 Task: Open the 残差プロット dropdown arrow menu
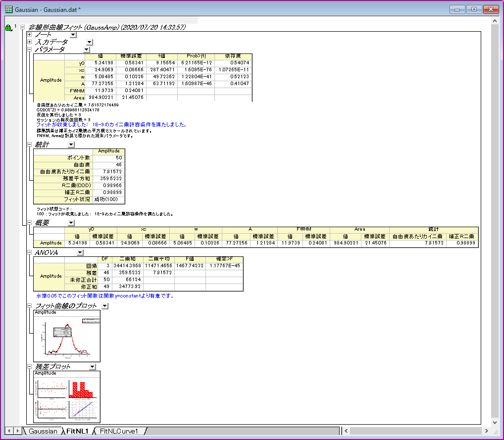coord(93,367)
